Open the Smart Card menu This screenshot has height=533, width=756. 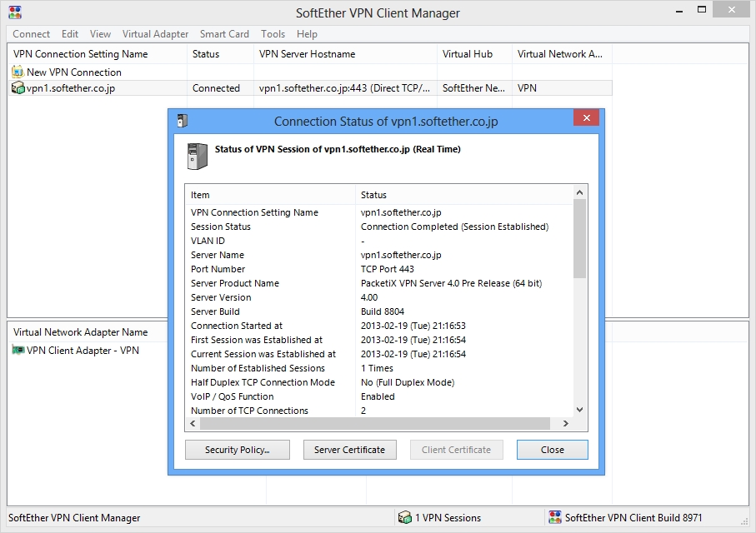pyautogui.click(x=223, y=33)
